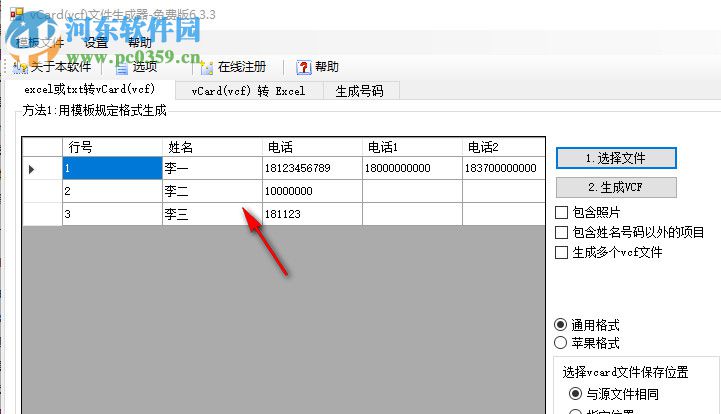Image resolution: width=721 pixels, height=414 pixels.
Task: Select the highlighted row number 1 cell
Action: (112, 168)
